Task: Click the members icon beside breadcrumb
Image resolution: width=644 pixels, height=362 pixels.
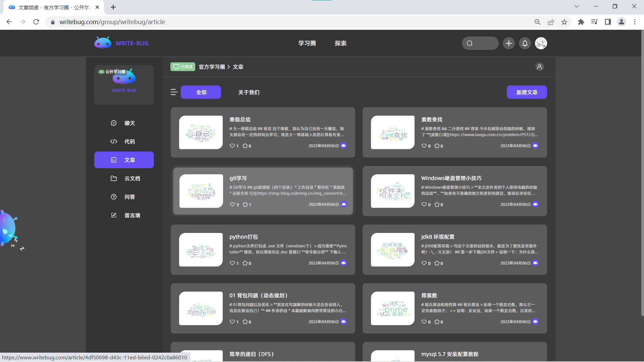Action: (x=539, y=67)
